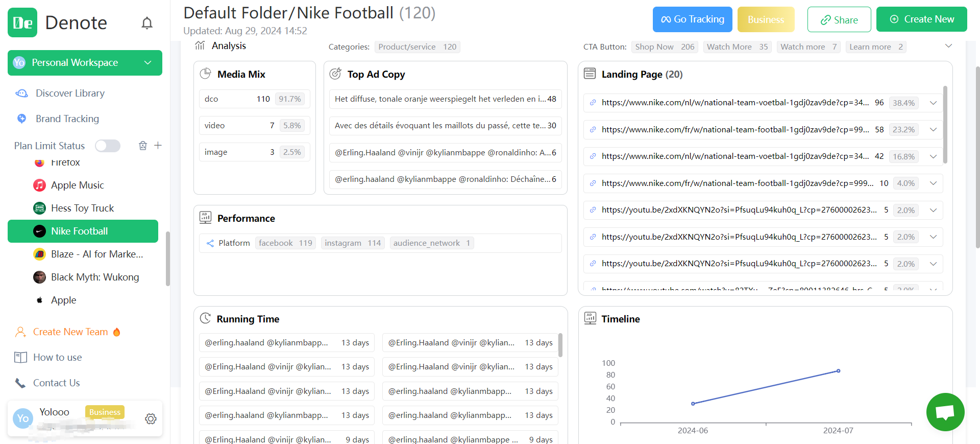Image resolution: width=980 pixels, height=444 pixels.
Task: Select Black Myth: Wukong brand item
Action: coord(94,277)
